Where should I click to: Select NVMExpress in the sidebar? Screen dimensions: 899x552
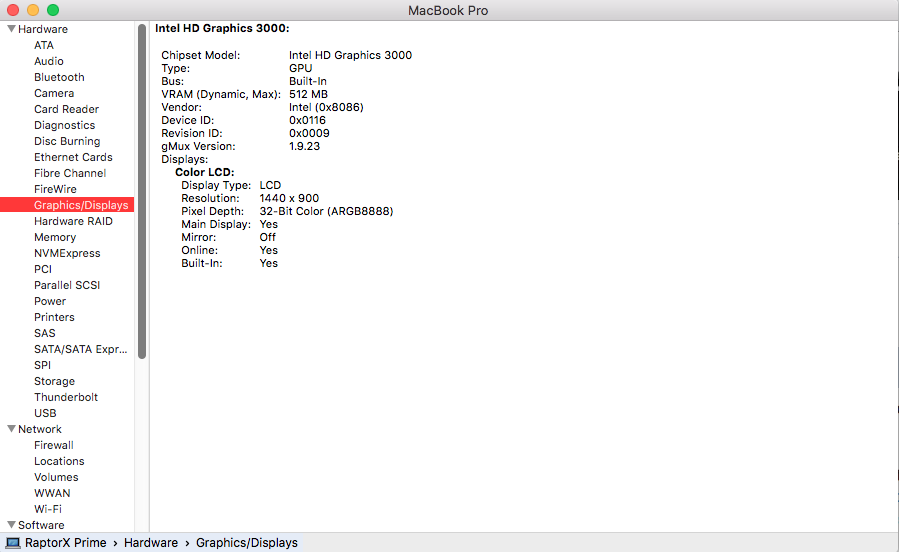(67, 253)
